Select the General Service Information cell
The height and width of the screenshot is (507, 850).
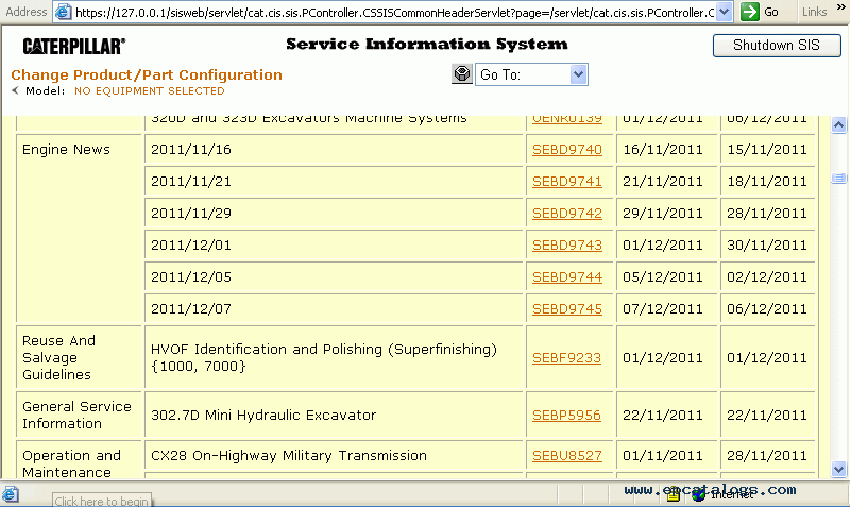tap(79, 415)
